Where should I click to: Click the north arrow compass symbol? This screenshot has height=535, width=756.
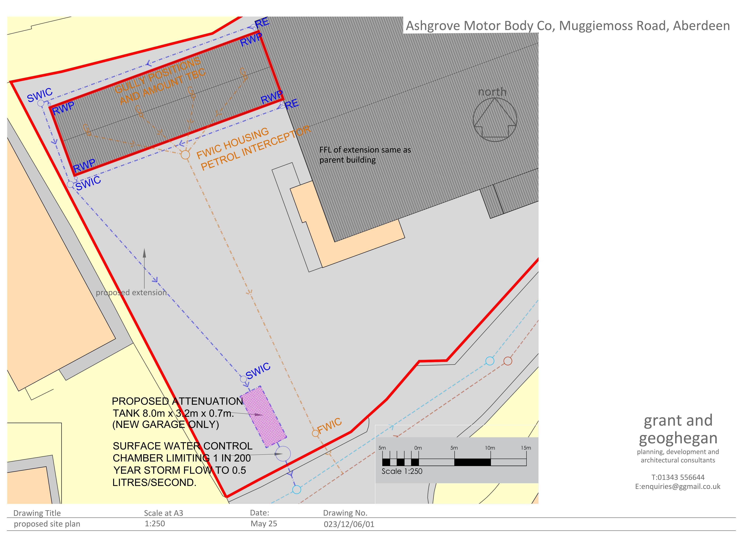[495, 120]
